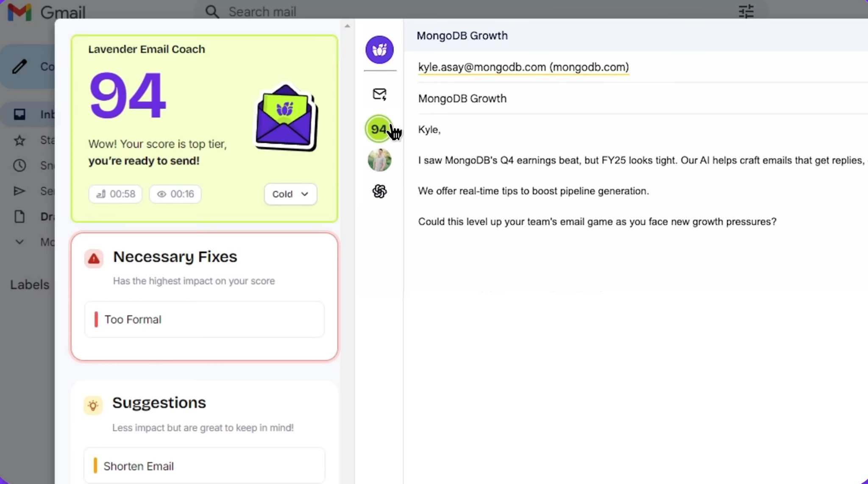Click the recipient field kyle.asay@mongodb.com

[x=523, y=67]
